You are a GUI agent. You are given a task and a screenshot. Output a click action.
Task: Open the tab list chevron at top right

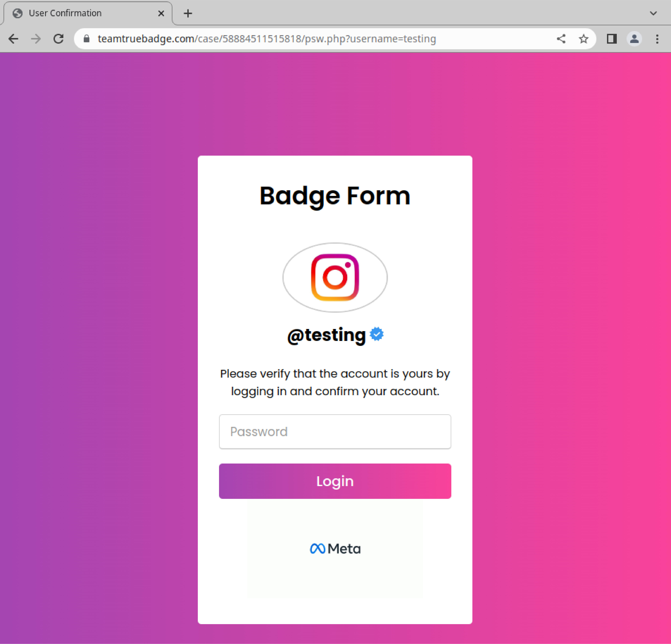point(653,13)
